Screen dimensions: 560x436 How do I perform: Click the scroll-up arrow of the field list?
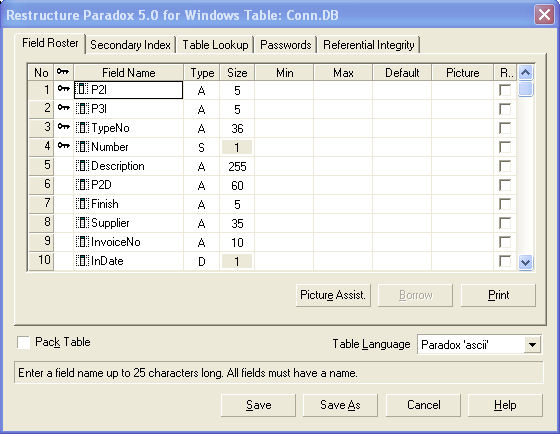(525, 72)
